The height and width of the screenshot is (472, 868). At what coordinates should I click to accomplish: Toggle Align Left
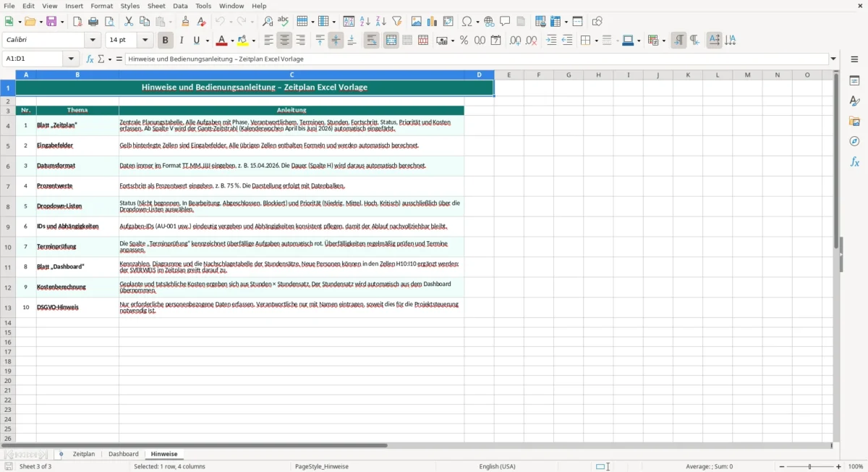(x=268, y=41)
